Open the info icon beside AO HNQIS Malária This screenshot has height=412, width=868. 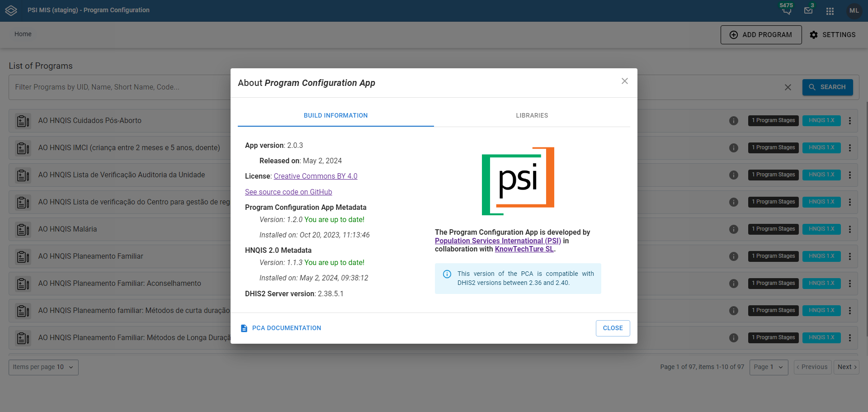pos(733,229)
